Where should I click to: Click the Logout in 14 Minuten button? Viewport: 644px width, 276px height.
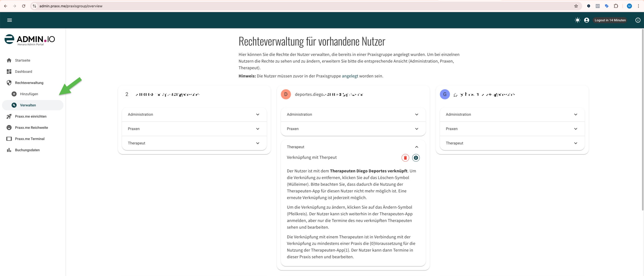[x=610, y=20]
